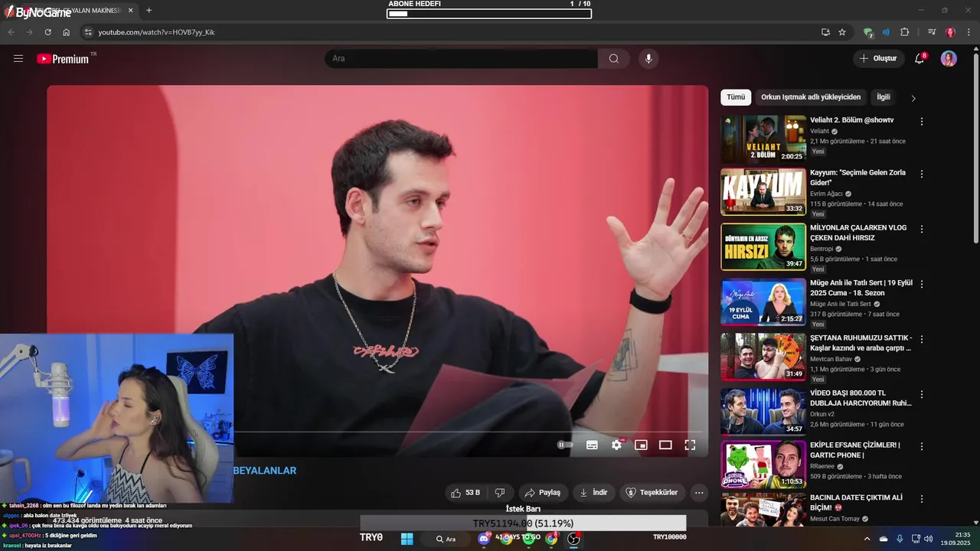The width and height of the screenshot is (980, 551).
Task: Click the Oluştur create button
Action: (x=879, y=59)
